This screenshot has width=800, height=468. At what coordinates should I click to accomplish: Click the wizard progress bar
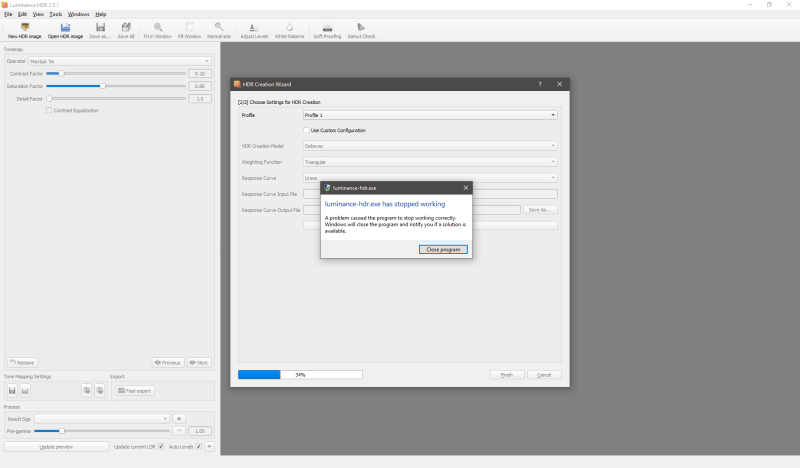coord(300,375)
